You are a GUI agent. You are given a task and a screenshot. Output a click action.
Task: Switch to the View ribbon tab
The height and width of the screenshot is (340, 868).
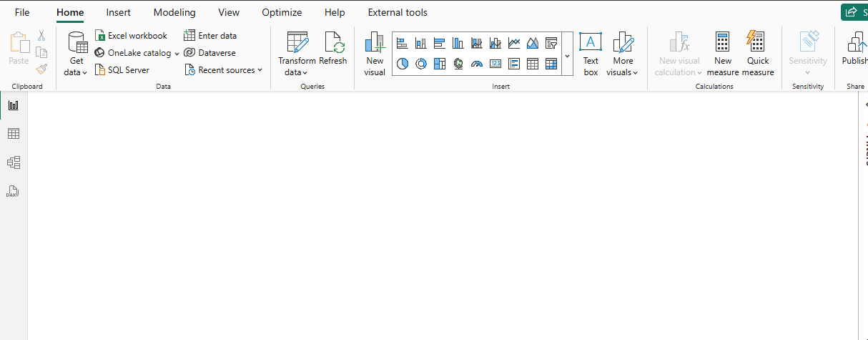[229, 12]
